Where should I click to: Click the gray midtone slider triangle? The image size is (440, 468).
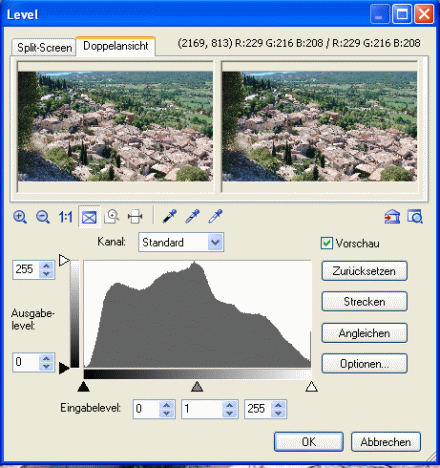tap(197, 387)
